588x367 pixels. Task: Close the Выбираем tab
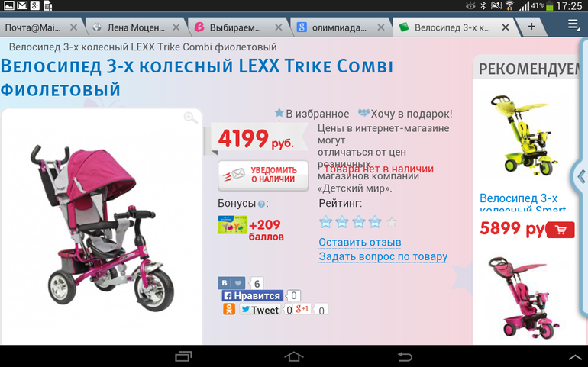tap(278, 27)
